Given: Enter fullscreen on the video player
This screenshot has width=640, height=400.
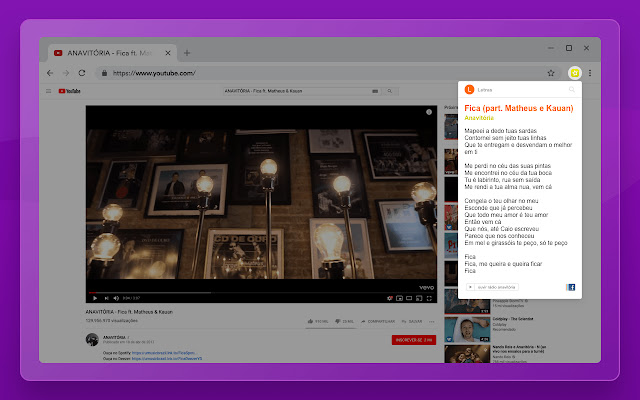Looking at the screenshot, I should click(x=430, y=297).
